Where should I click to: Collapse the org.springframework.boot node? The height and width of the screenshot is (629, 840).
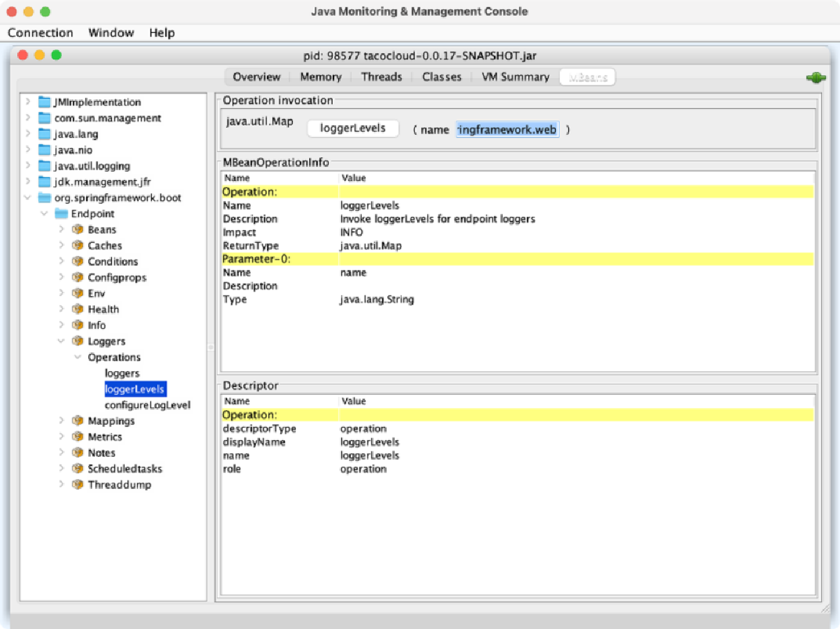tap(28, 197)
